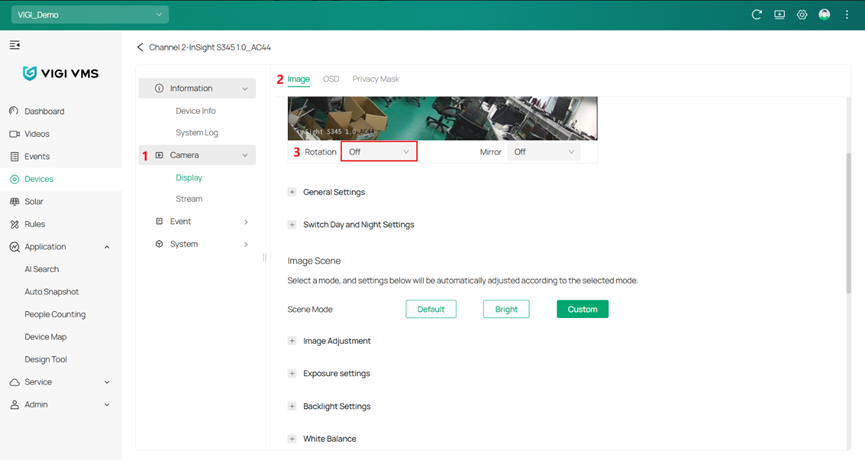Screen dimensions: 865x460
Task: Open the Rules section in sidebar
Action: coord(35,224)
